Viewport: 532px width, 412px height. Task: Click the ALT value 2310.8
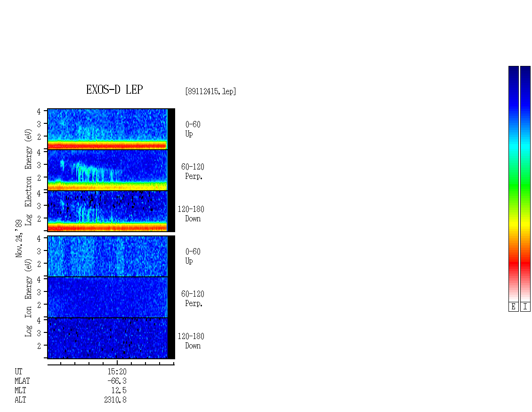tap(115, 400)
